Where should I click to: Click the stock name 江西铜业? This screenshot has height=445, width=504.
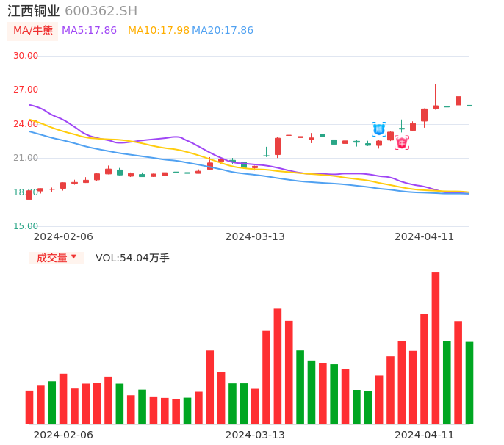click(34, 11)
